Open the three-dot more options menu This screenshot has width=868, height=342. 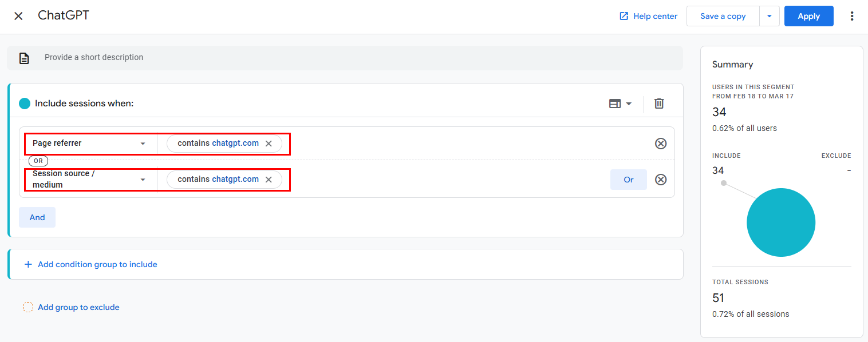[x=852, y=16]
